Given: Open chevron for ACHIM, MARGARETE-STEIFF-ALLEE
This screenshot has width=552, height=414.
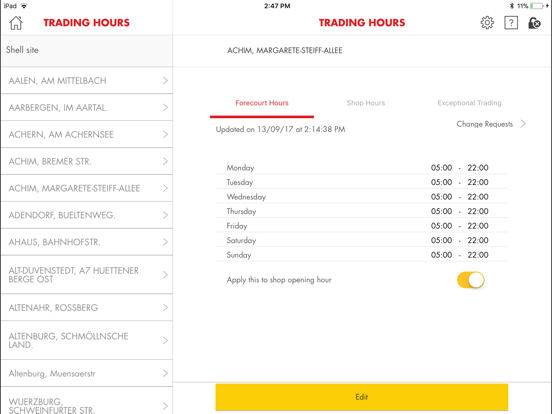Looking at the screenshot, I should pyautogui.click(x=165, y=188).
